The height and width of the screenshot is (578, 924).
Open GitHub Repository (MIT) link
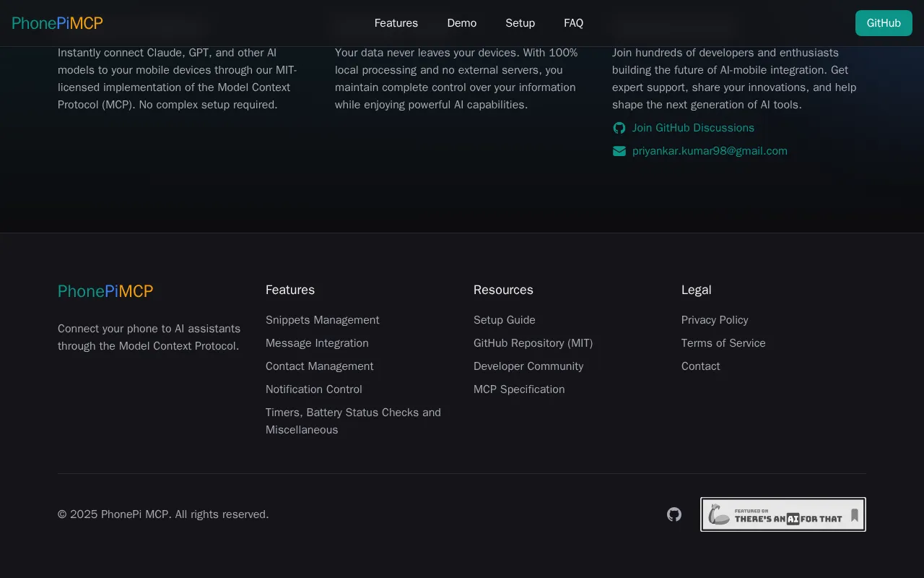(x=533, y=343)
